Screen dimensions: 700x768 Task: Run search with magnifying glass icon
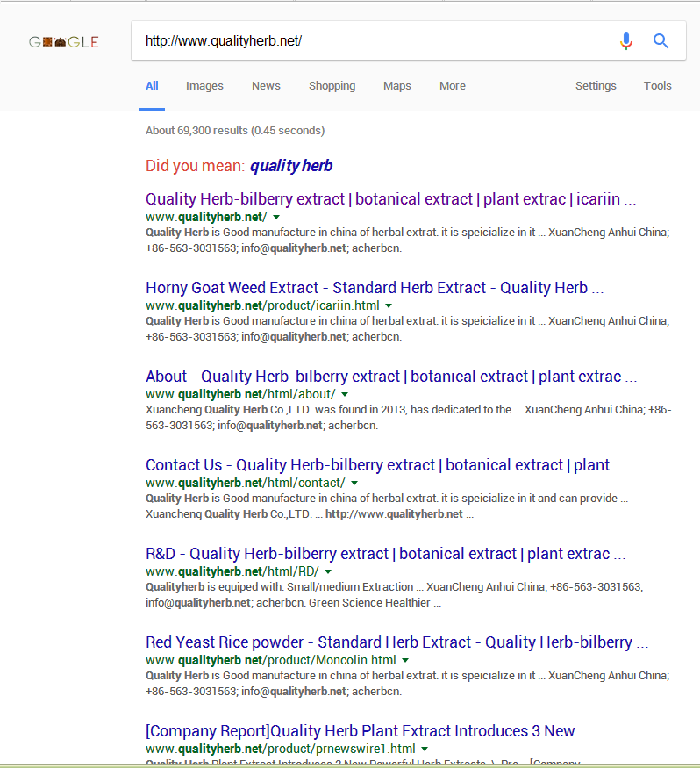[x=661, y=41]
